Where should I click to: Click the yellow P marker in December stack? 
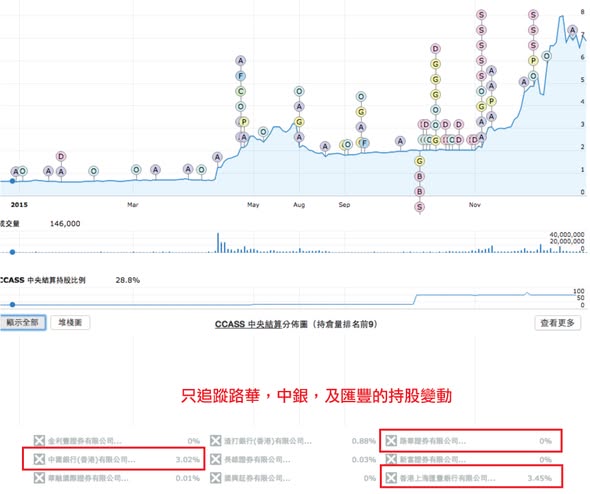(533, 61)
